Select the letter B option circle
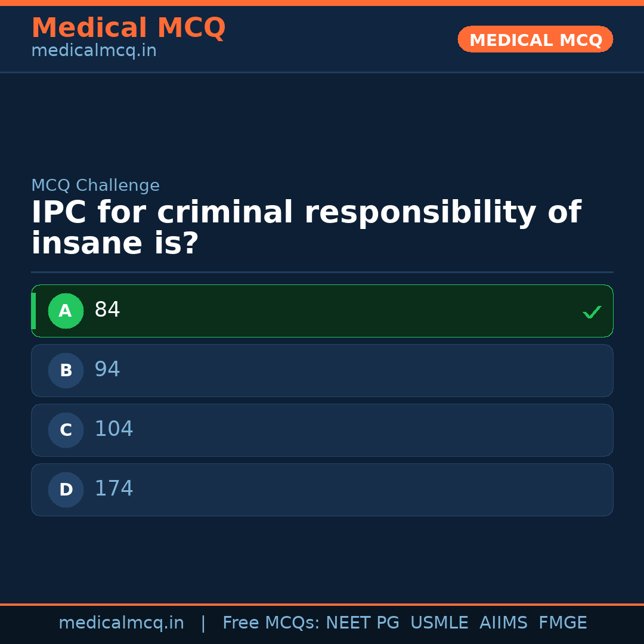644x644 pixels. (x=66, y=370)
